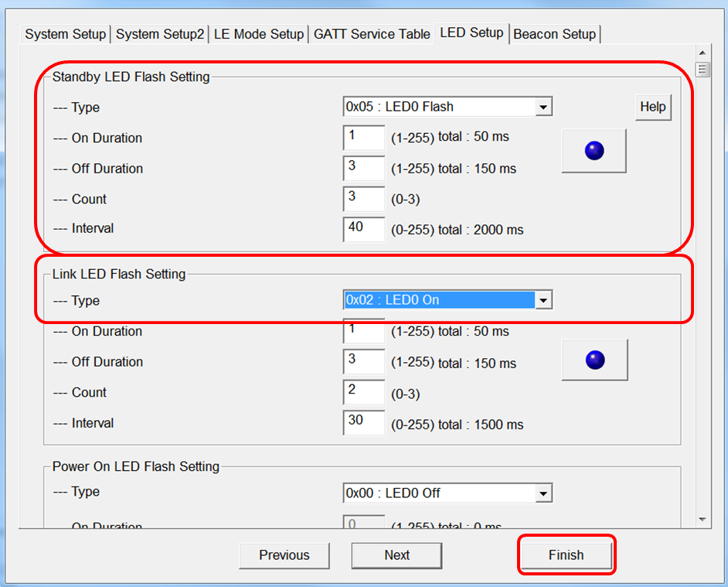
Task: Open the System Setup2 tab
Action: tap(159, 34)
